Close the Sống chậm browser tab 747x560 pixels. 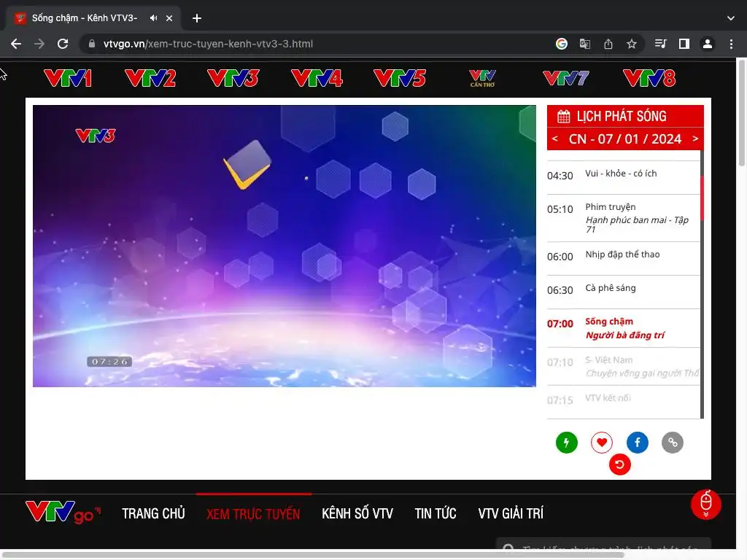169,18
